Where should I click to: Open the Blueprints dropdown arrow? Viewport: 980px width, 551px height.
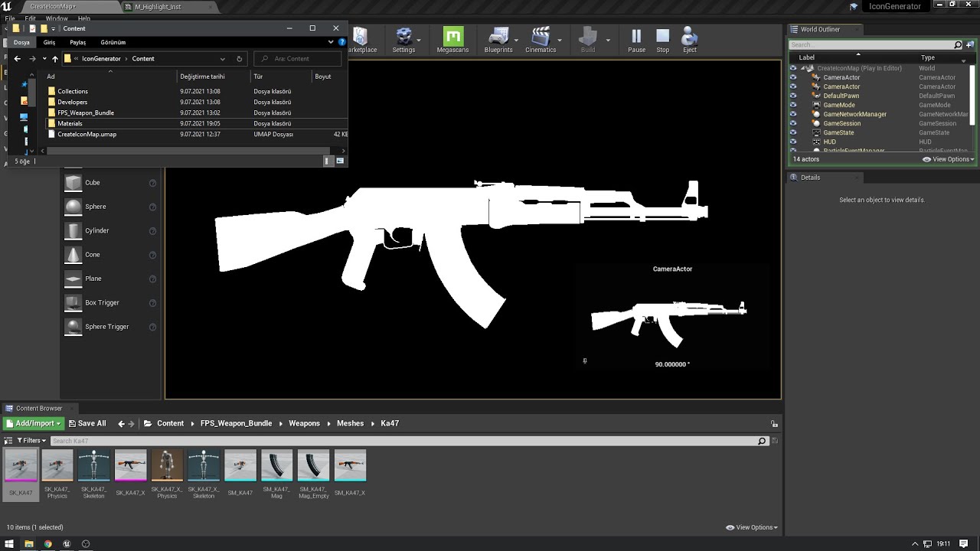click(516, 41)
